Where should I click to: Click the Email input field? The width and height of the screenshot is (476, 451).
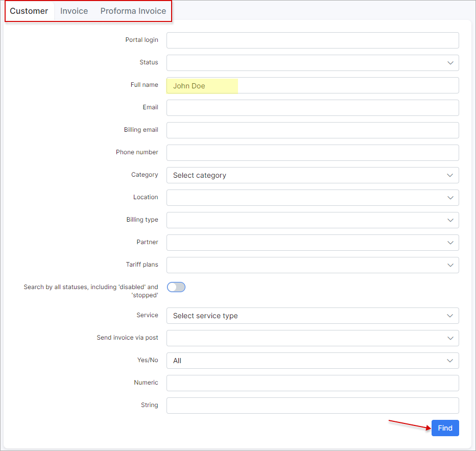[x=313, y=108]
